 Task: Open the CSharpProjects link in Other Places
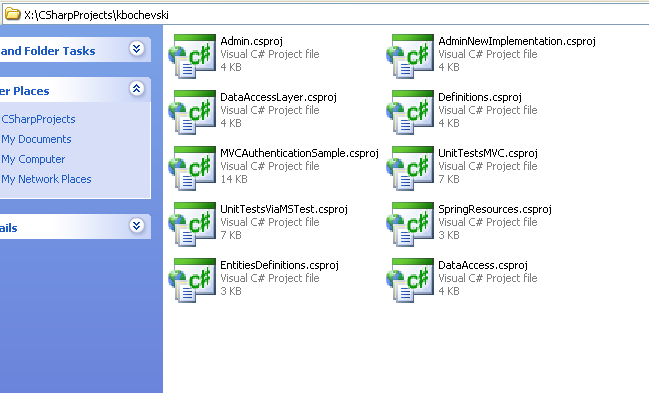pyautogui.click(x=38, y=119)
